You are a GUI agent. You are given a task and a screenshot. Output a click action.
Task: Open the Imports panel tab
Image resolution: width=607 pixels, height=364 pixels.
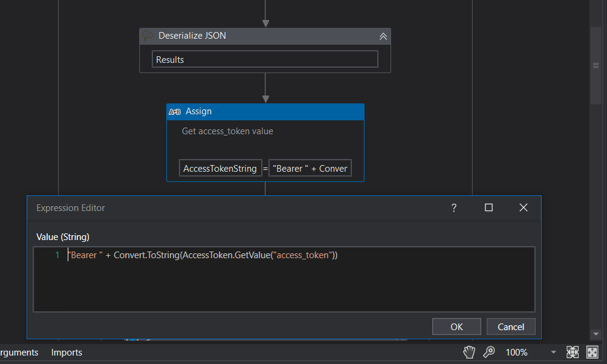pyautogui.click(x=67, y=353)
